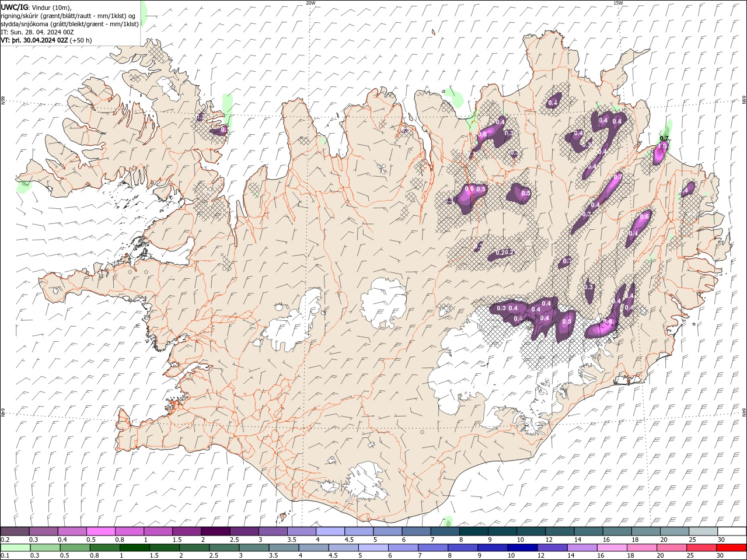The image size is (747, 560).
Task: Click the '20W' longitude label
Action: tap(310, 2)
